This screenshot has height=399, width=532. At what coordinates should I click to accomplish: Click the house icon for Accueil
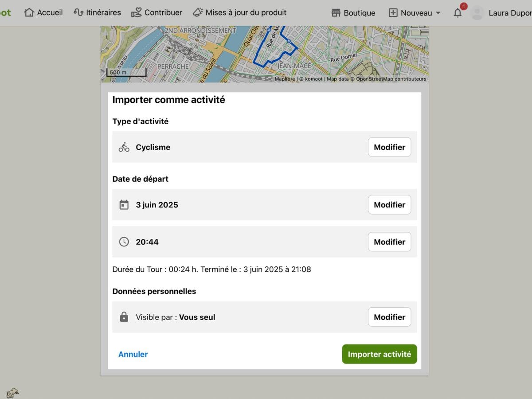pyautogui.click(x=29, y=12)
